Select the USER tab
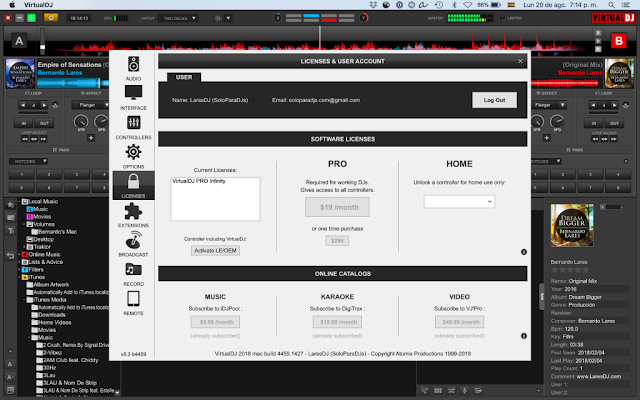Screen dimensions: 640x400 (184, 77)
